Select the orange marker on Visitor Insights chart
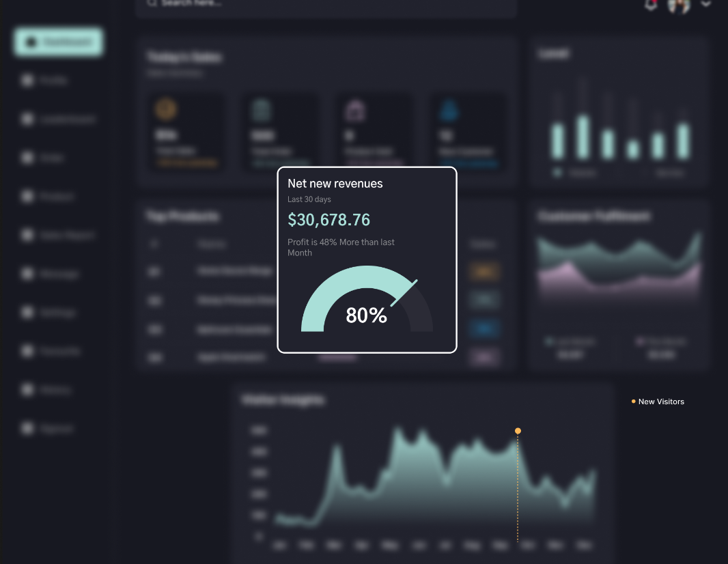 pos(518,431)
